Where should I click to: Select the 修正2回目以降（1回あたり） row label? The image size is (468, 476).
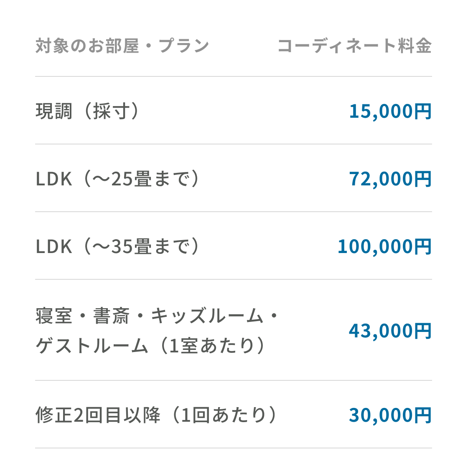[156, 415]
